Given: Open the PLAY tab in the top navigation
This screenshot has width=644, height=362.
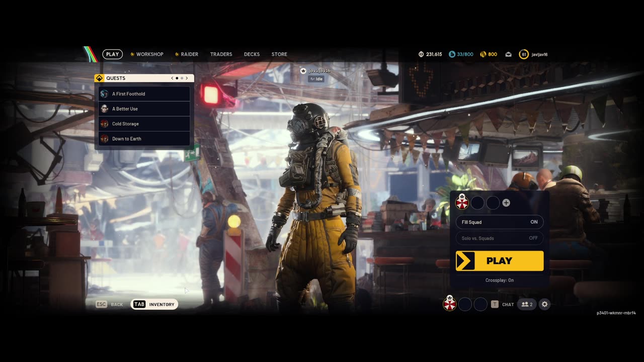Looking at the screenshot, I should click(113, 54).
